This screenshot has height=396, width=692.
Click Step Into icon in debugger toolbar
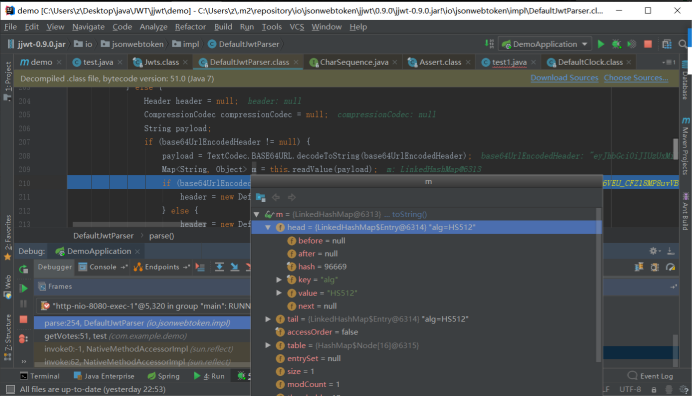point(234,267)
